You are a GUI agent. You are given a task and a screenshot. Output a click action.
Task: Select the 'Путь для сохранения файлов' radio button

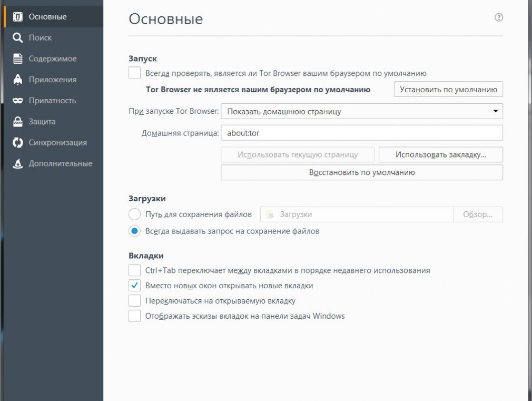[134, 214]
